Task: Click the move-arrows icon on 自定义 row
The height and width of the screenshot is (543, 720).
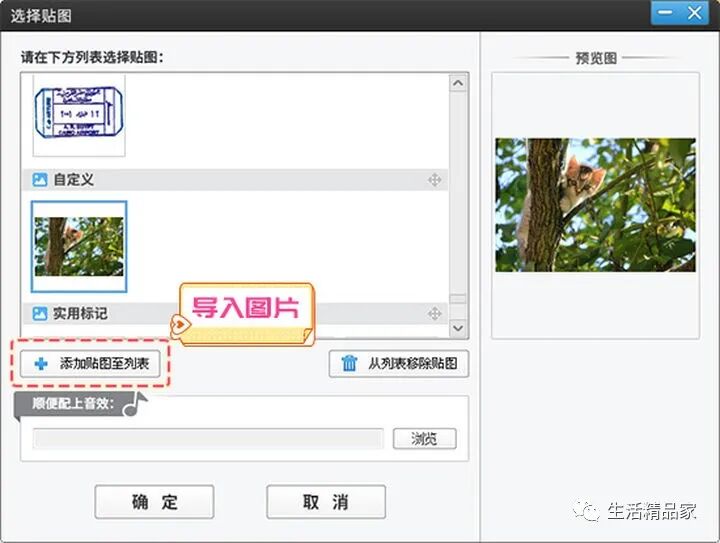Action: 434,180
